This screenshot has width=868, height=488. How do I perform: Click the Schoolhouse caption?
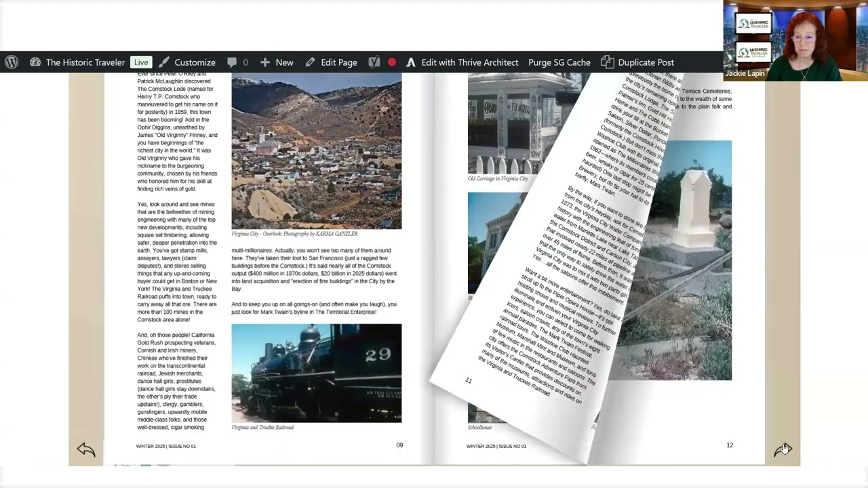[x=479, y=428]
